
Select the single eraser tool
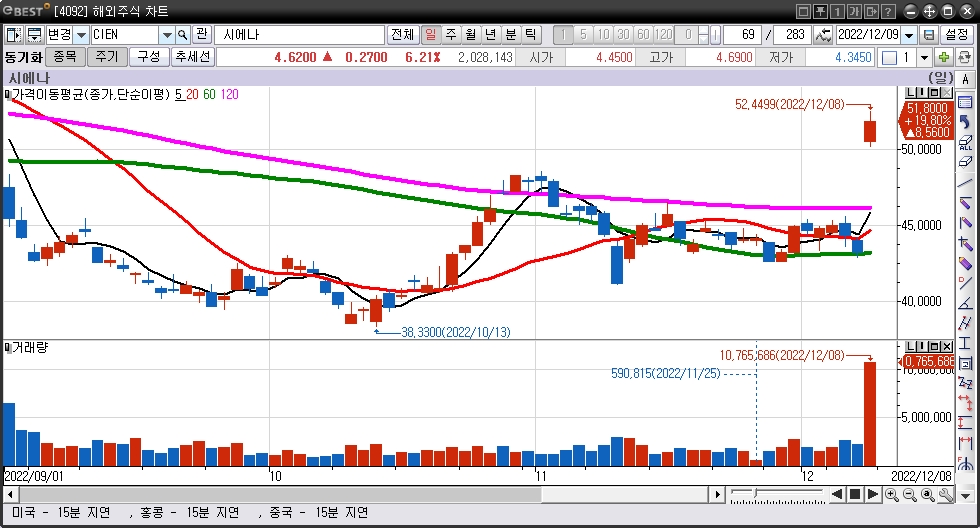(x=966, y=162)
